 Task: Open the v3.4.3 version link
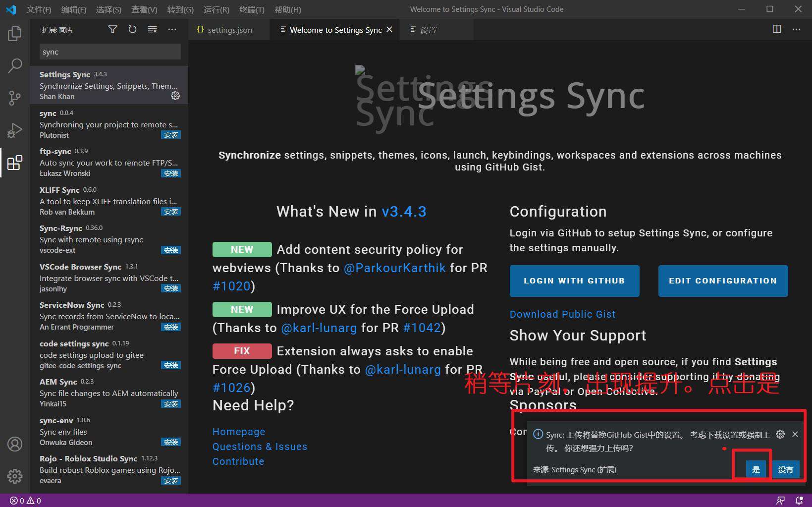(x=404, y=212)
